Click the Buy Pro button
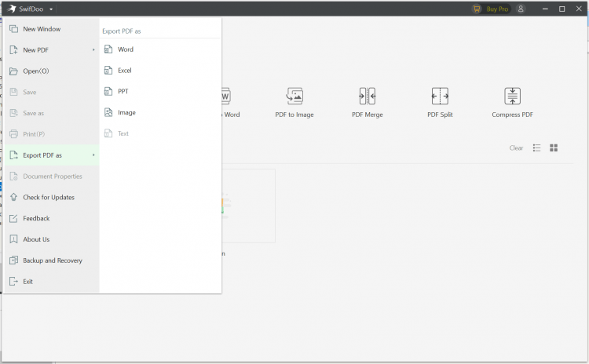589x364 pixels. 491,9
